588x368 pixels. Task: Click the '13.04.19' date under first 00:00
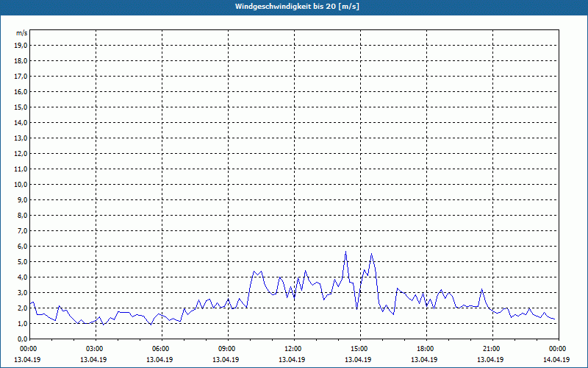(x=27, y=360)
